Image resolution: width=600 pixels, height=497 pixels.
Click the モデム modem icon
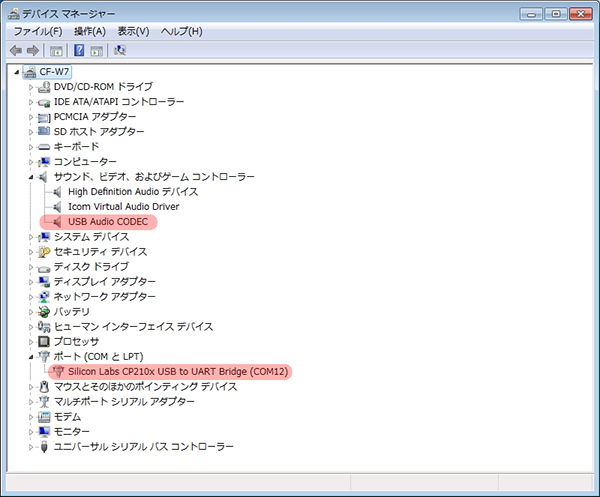click(x=44, y=417)
